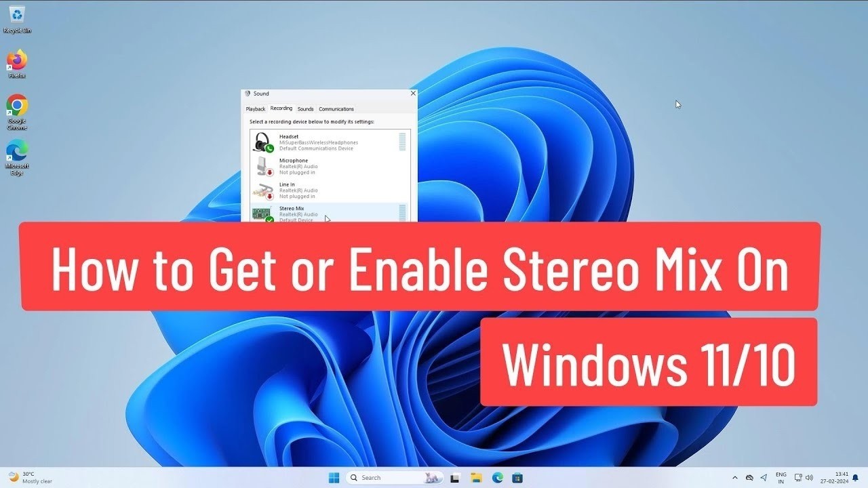
Task: Click the location tray icon
Action: tap(764, 478)
